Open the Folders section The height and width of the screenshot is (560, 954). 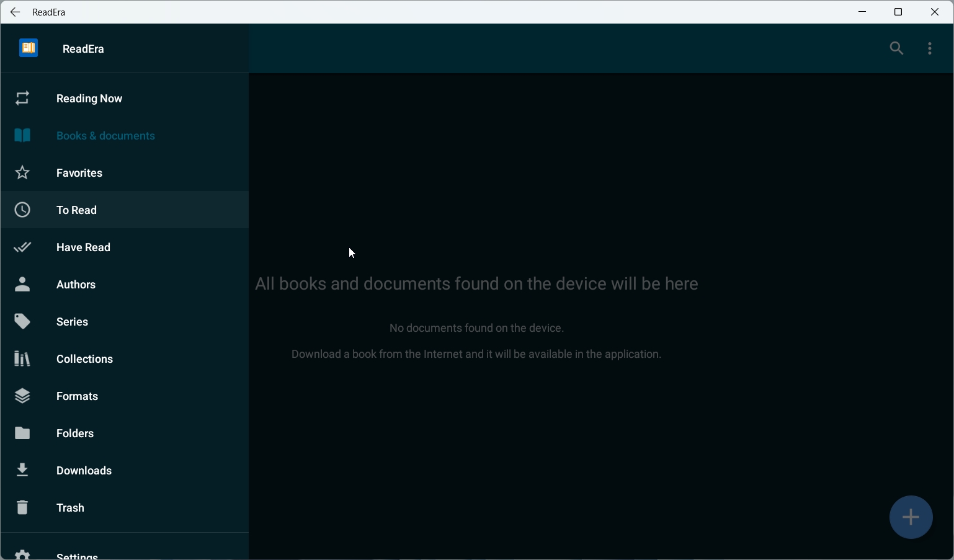[x=75, y=433]
